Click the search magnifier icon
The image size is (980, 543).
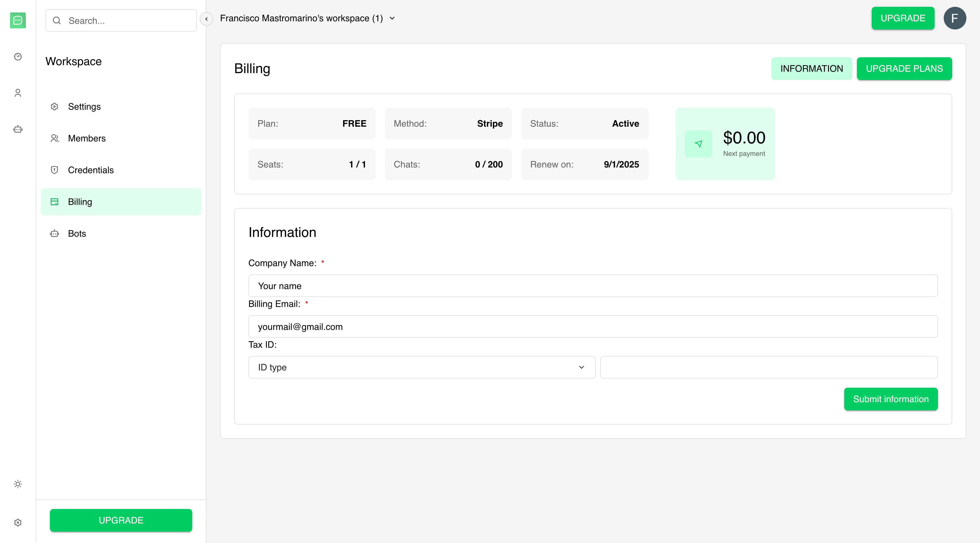(57, 20)
